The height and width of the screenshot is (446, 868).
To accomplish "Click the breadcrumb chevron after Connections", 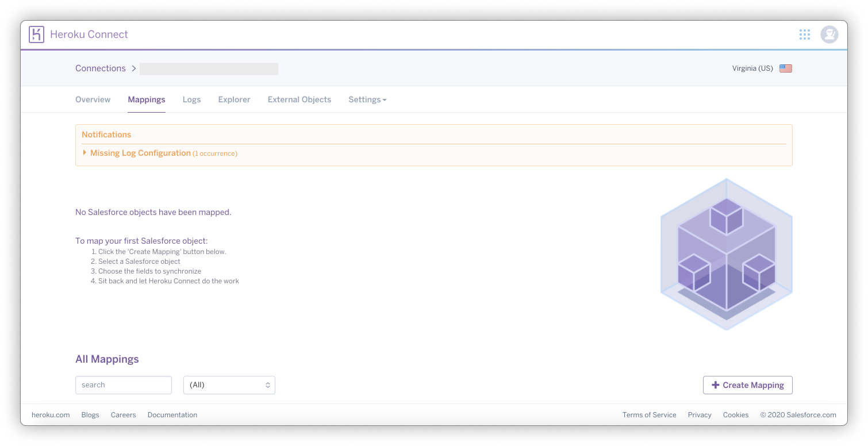I will coord(134,68).
